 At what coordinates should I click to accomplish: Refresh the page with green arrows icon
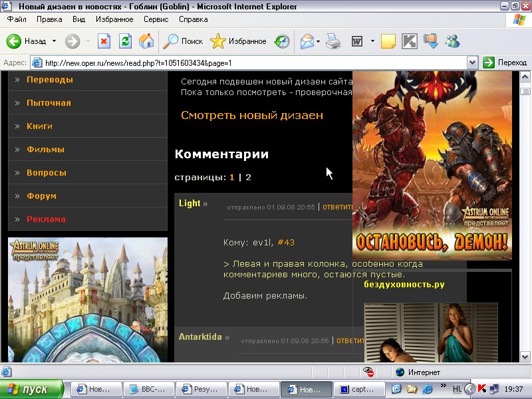tap(125, 41)
